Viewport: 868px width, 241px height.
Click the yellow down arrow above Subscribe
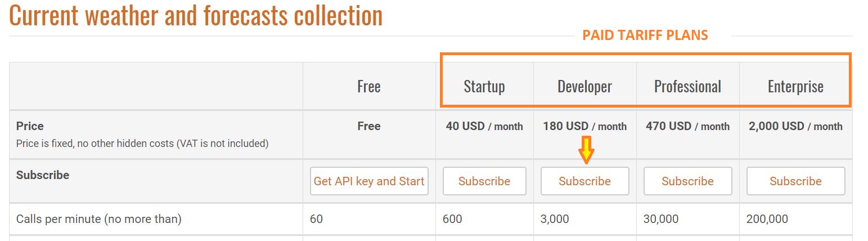point(586,150)
